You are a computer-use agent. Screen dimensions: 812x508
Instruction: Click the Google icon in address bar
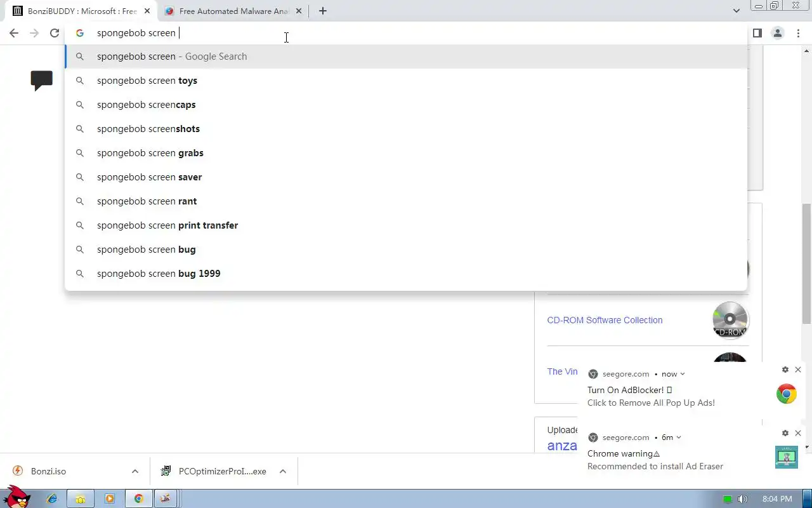(80, 33)
